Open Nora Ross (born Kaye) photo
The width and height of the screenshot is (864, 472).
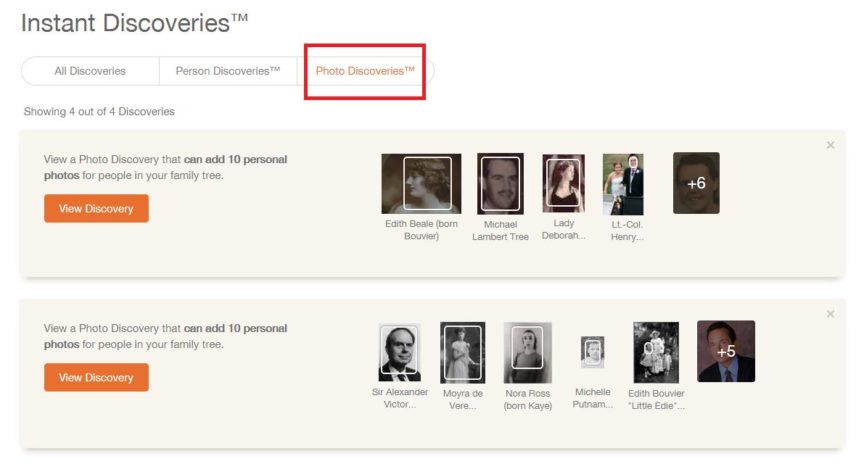[x=527, y=352]
